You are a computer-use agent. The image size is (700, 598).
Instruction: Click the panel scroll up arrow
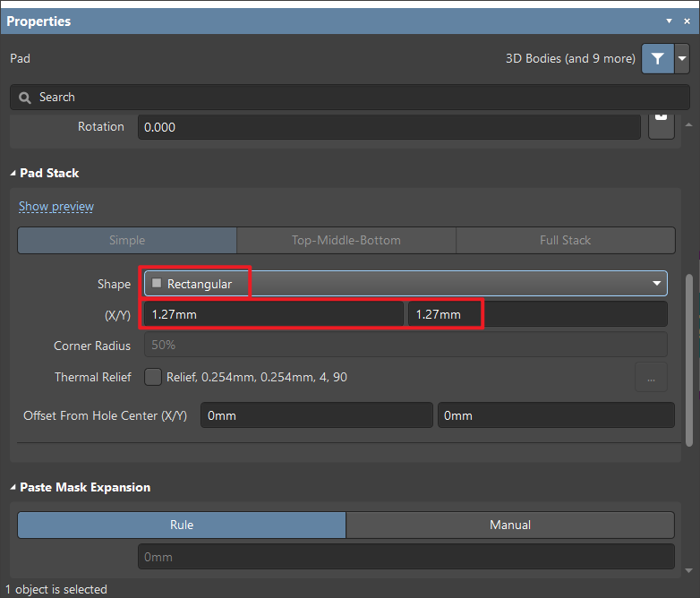pyautogui.click(x=689, y=124)
